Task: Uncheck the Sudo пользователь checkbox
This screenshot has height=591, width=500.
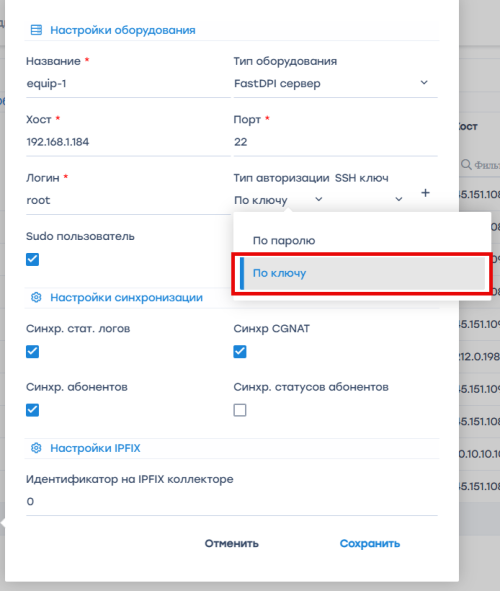Action: (x=32, y=259)
